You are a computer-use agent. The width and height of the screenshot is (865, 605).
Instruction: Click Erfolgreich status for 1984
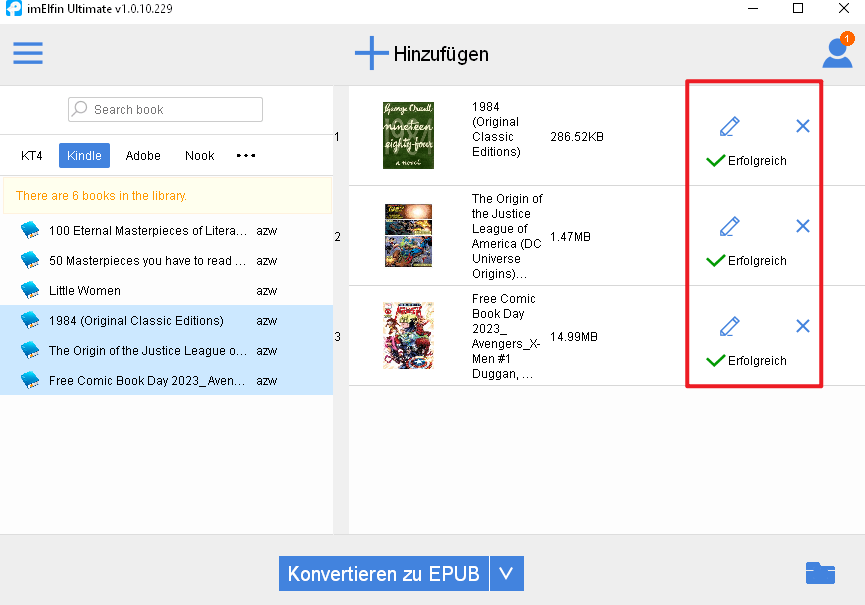coord(757,160)
